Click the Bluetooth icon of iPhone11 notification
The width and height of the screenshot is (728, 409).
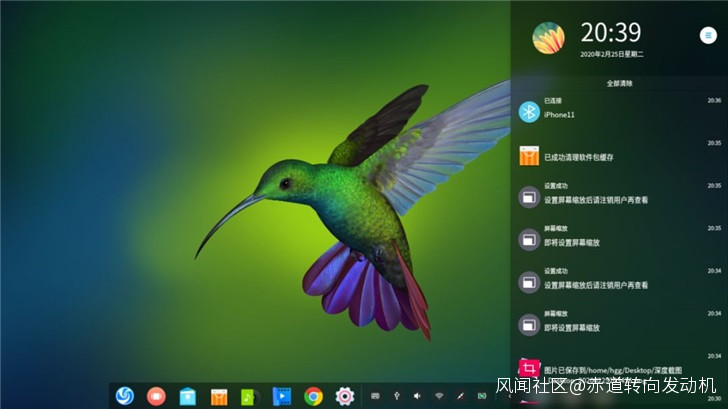point(529,111)
